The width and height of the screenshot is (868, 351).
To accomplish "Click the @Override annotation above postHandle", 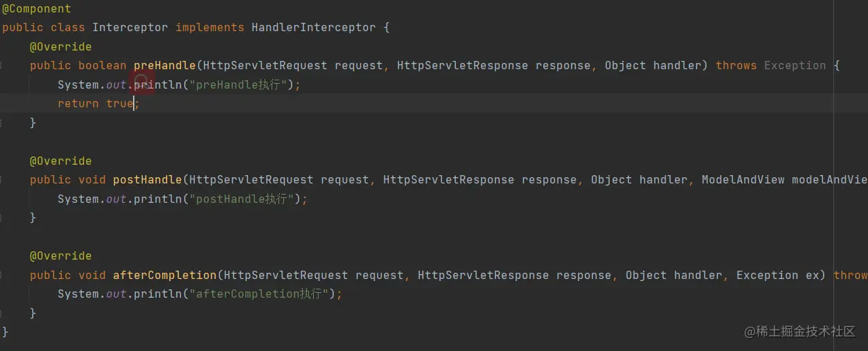I will tap(61, 161).
